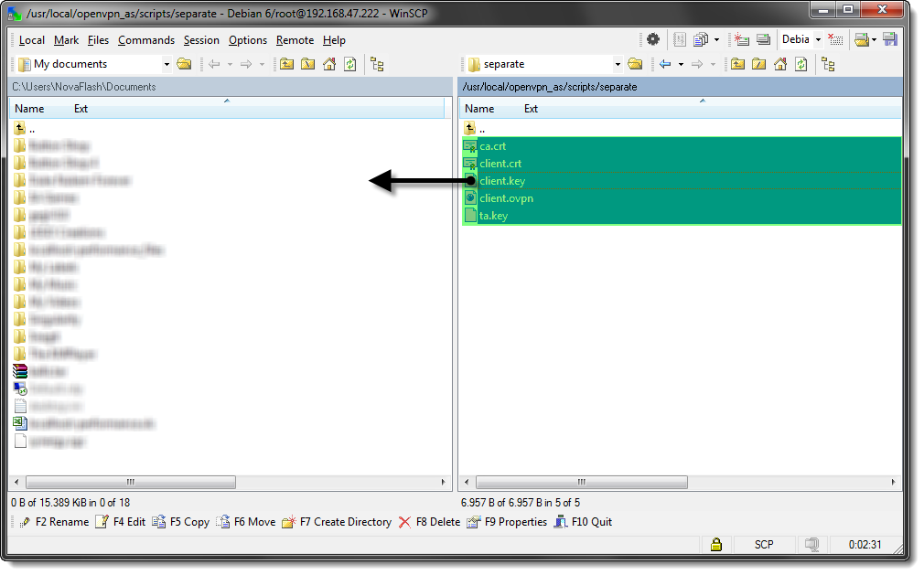
Task: Open the Commands menu
Action: [x=146, y=40]
